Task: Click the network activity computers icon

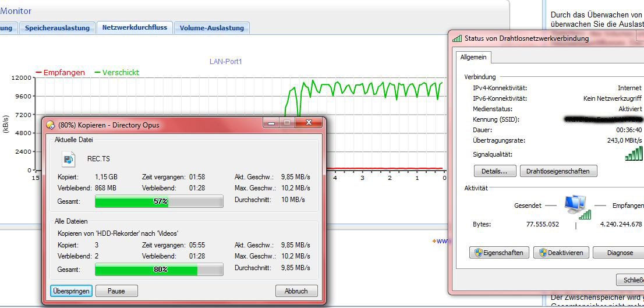Action: coord(576,206)
